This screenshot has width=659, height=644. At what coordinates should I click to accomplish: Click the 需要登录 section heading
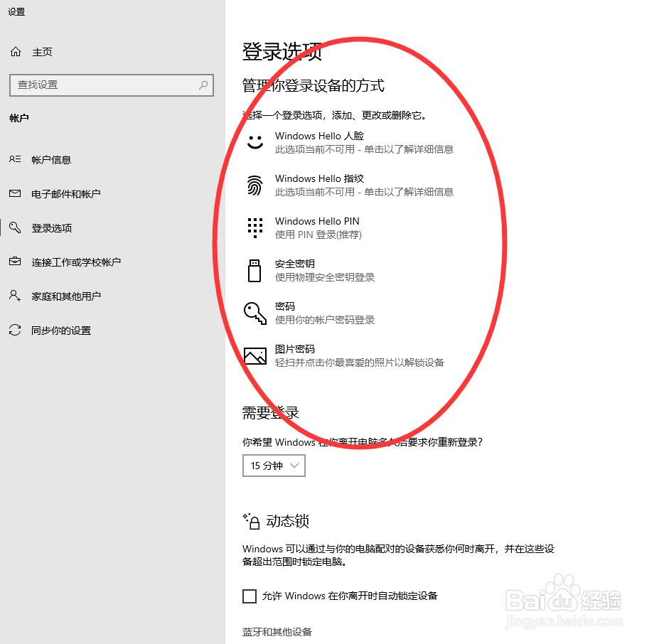[271, 412]
